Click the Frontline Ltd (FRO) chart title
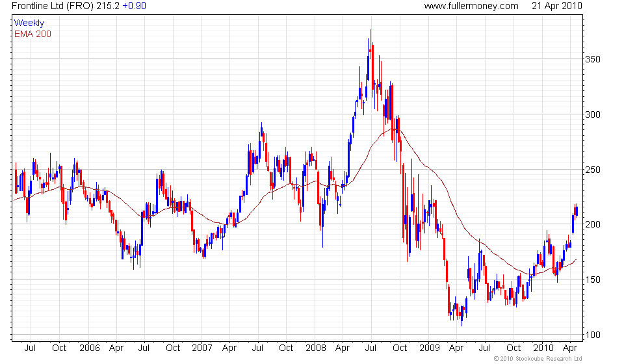Viewport: 637px width, 364px height. coord(53,6)
